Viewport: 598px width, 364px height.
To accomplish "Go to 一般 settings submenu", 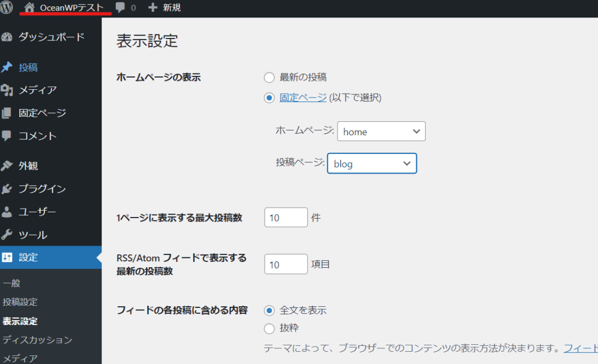I will pyautogui.click(x=12, y=283).
